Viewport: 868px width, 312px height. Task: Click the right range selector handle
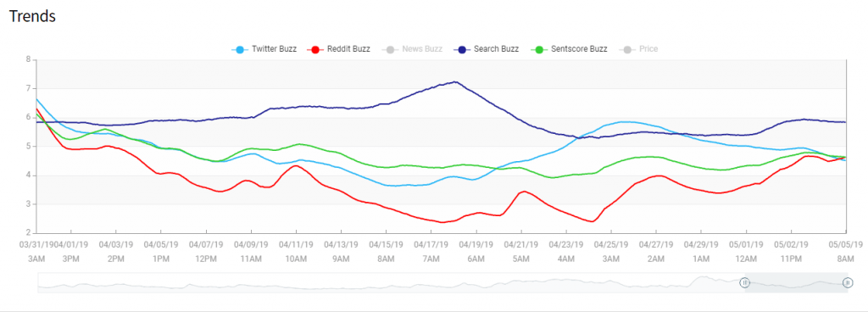pyautogui.click(x=848, y=282)
